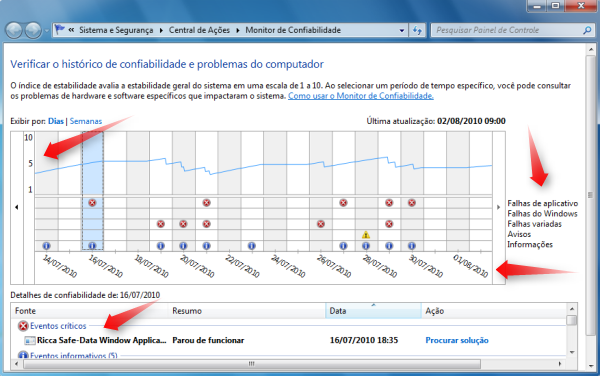
Task: Select the information icon on 29/07/2010
Action: point(389,246)
